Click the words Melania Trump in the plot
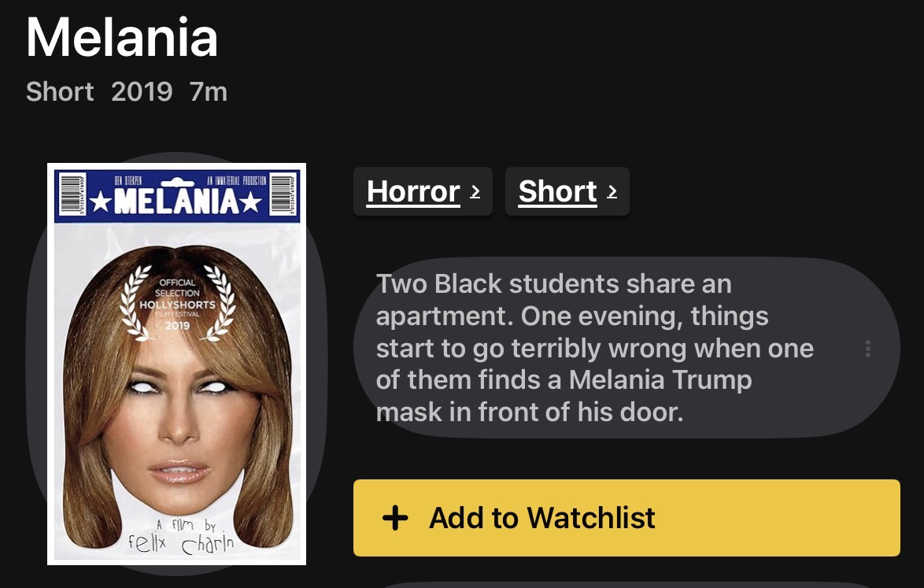 pos(660,380)
